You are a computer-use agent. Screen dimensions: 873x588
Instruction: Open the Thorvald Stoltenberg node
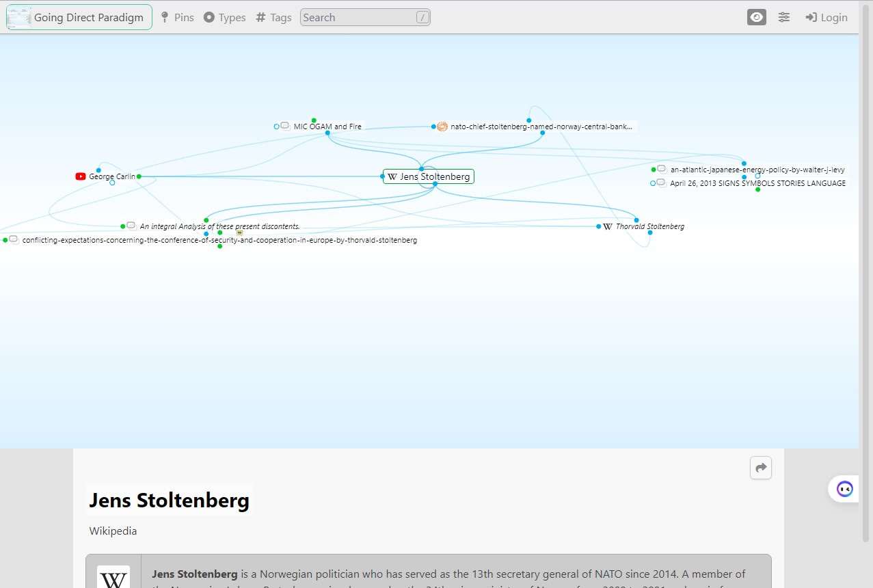click(650, 226)
